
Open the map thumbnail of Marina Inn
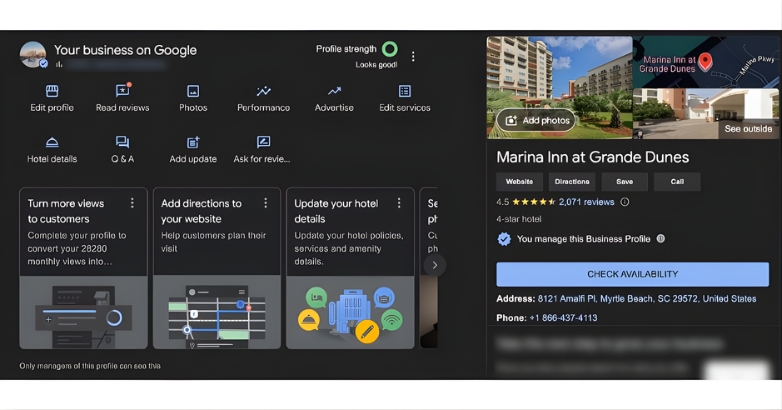706,62
